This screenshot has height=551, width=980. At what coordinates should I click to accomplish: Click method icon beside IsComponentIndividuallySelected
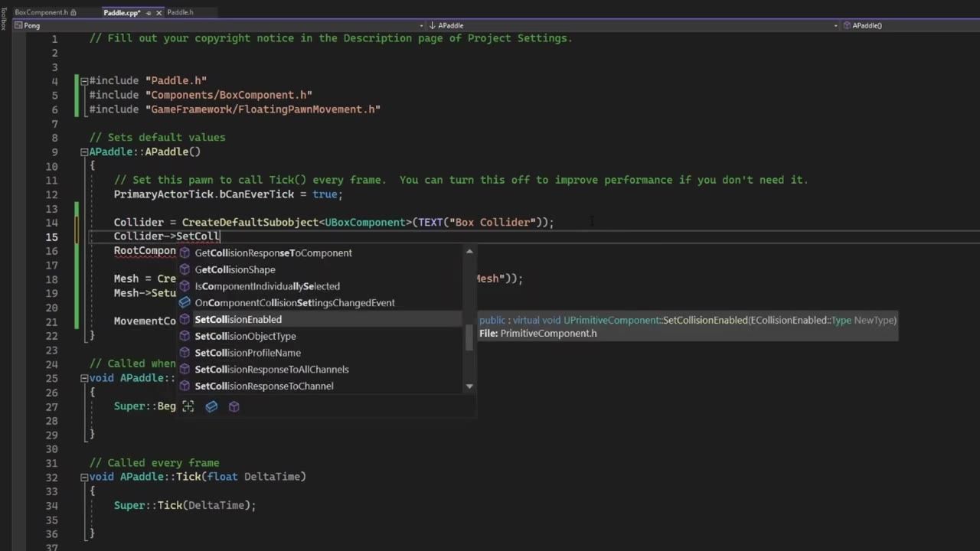[x=185, y=286]
